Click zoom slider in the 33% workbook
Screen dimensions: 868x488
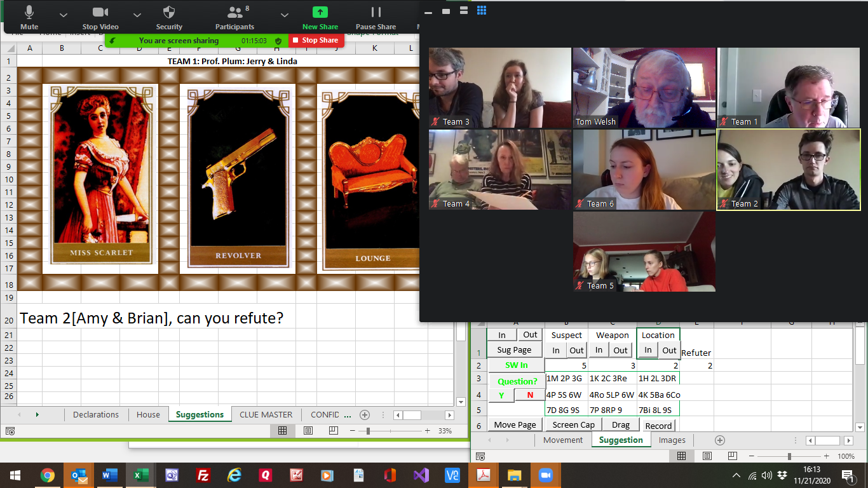tap(369, 431)
